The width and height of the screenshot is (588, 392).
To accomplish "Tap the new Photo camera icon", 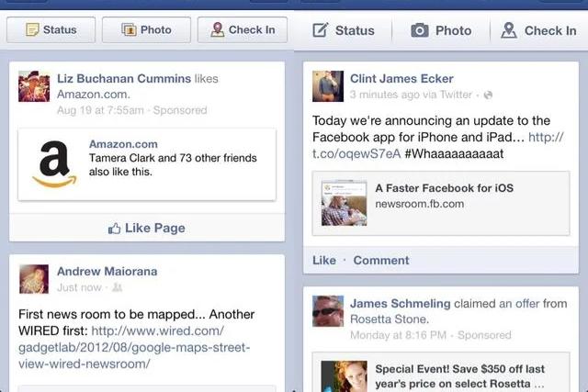I will (x=420, y=30).
